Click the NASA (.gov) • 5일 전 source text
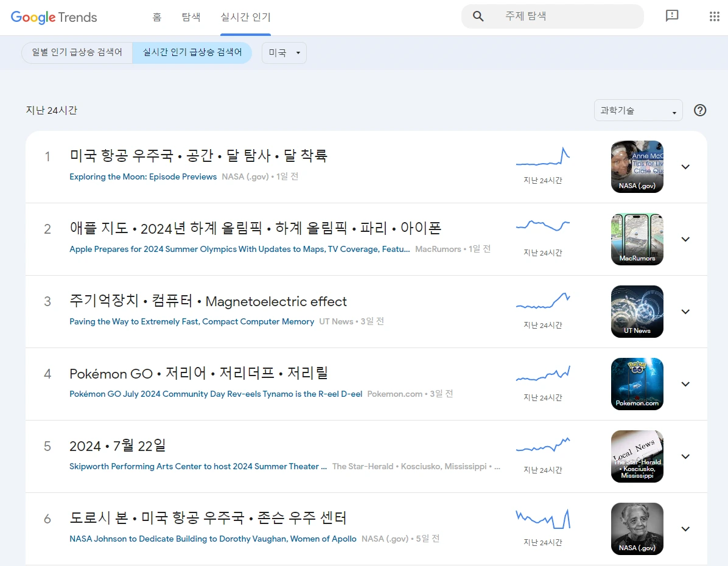Screen dimensions: 728x566 pyautogui.click(x=400, y=539)
